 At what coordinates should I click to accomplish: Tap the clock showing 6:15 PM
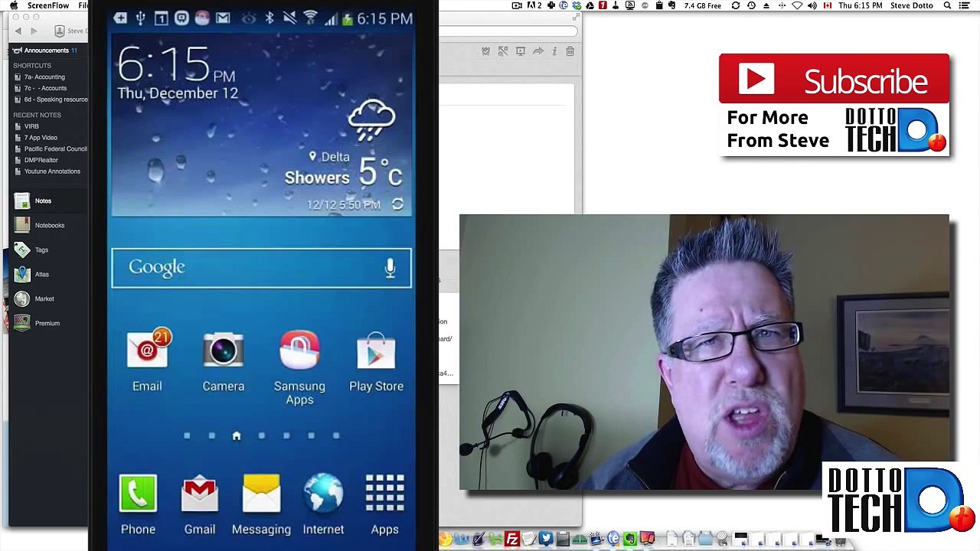176,65
